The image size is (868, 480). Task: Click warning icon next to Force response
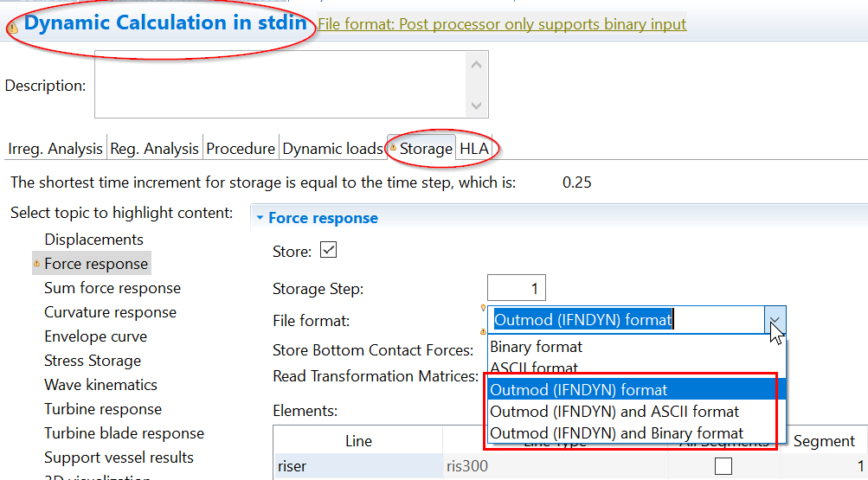[x=36, y=264]
